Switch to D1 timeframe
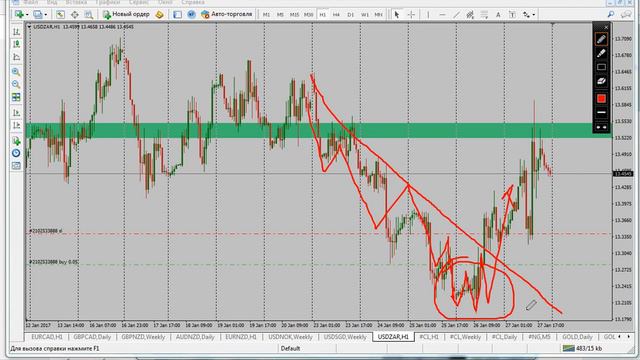640x360 pixels. click(351, 15)
